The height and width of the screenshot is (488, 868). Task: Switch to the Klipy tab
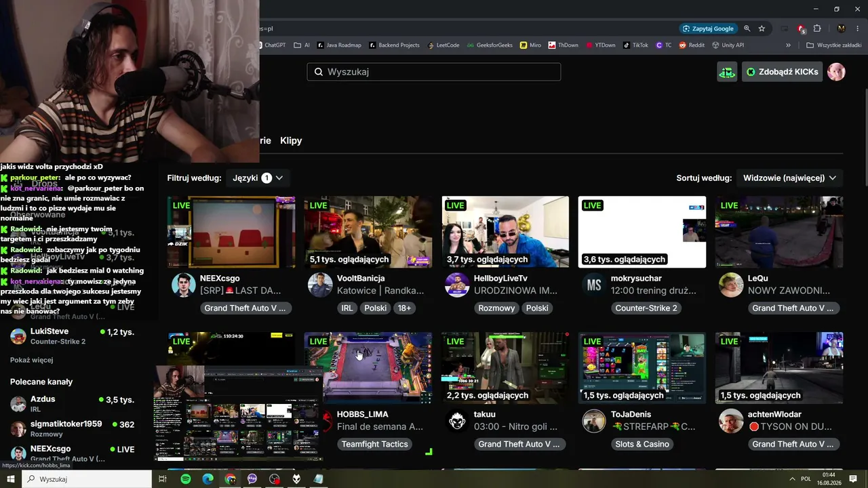click(x=291, y=140)
